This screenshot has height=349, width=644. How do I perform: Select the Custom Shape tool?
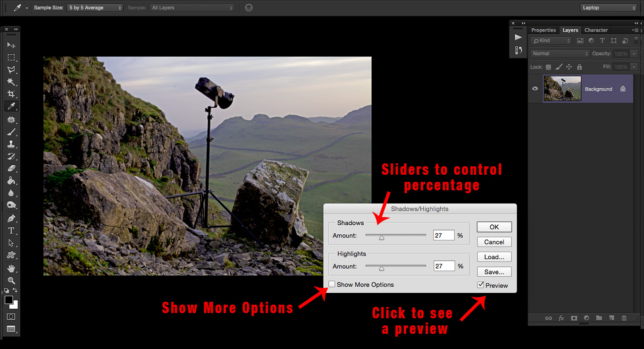(11, 255)
